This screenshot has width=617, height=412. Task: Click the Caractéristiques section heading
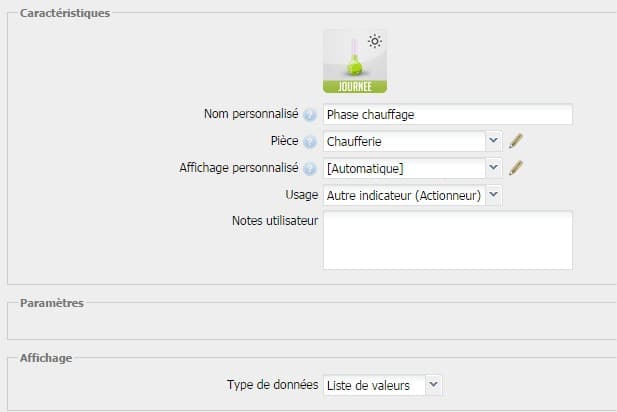click(x=65, y=13)
